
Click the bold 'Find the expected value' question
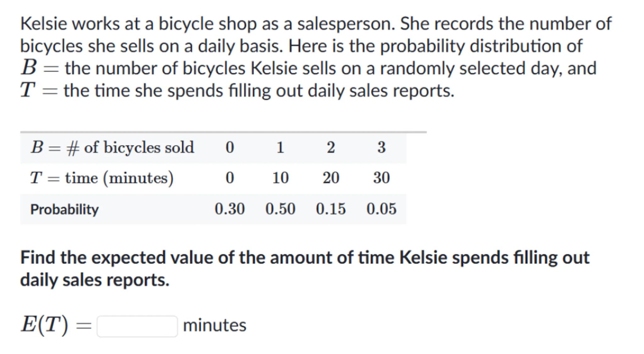tap(304, 268)
